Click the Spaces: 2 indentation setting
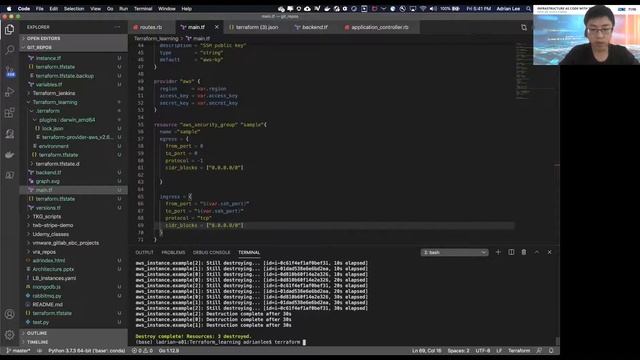640x360 pixels. (458, 351)
